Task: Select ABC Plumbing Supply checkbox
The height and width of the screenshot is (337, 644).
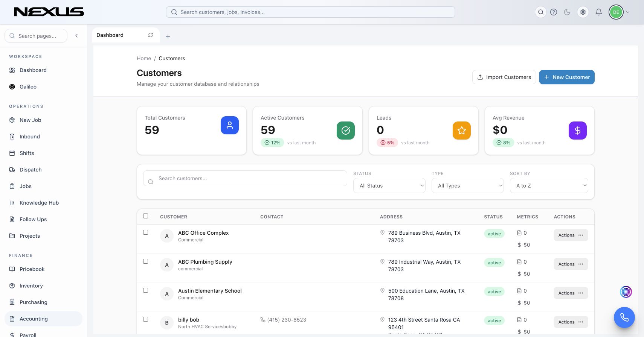Action: [146, 261]
